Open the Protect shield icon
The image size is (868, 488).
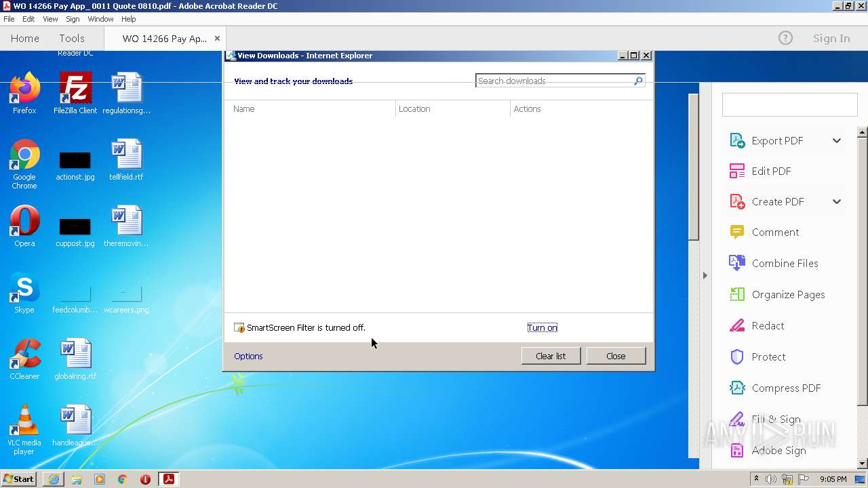click(737, 357)
